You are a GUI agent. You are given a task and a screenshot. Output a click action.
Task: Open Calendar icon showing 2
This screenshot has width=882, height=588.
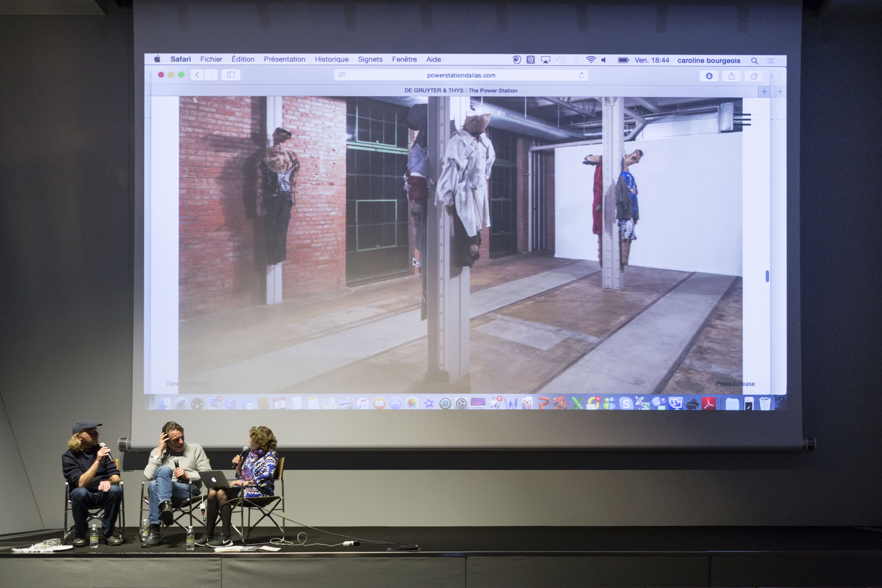click(x=280, y=403)
